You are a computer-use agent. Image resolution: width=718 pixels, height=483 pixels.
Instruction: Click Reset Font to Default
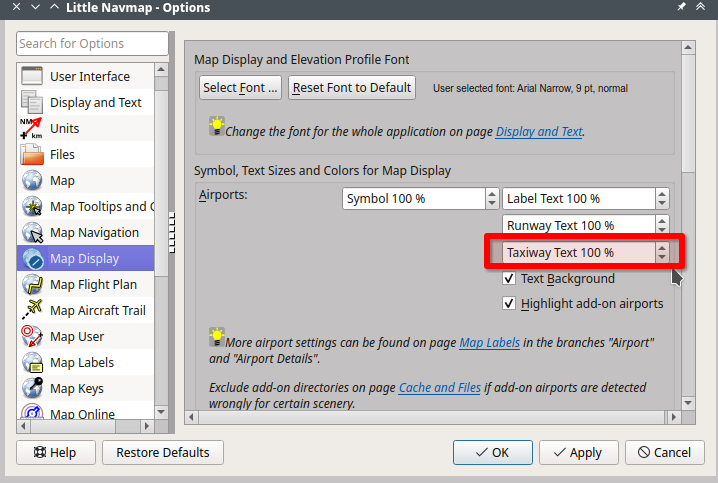(x=352, y=87)
